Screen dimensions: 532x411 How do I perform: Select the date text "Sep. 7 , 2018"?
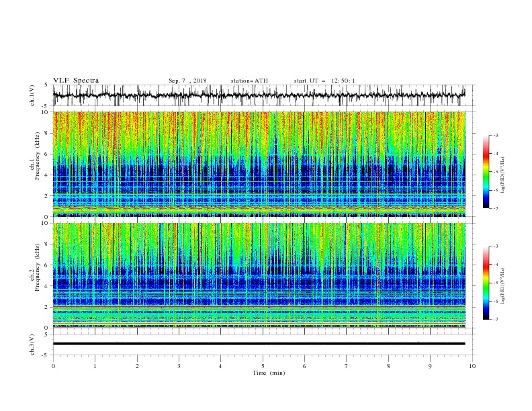[187, 81]
